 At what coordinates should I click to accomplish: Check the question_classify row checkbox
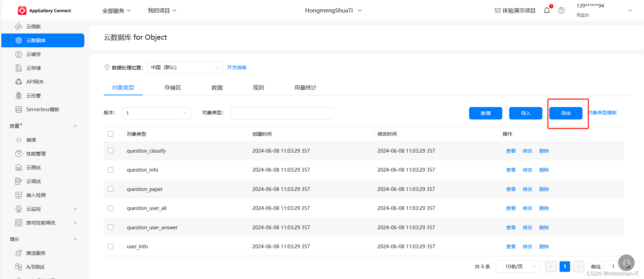click(111, 151)
